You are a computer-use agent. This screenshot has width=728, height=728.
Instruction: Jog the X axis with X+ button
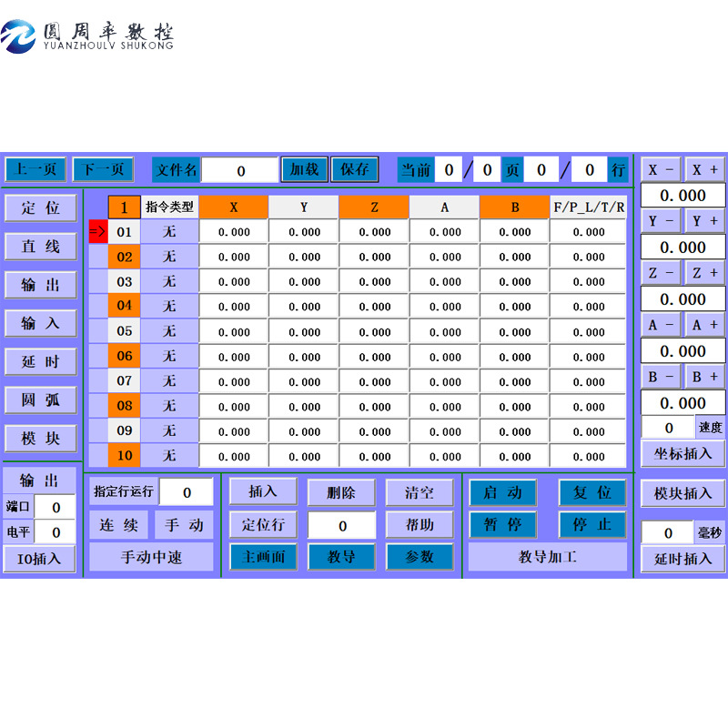pos(703,168)
